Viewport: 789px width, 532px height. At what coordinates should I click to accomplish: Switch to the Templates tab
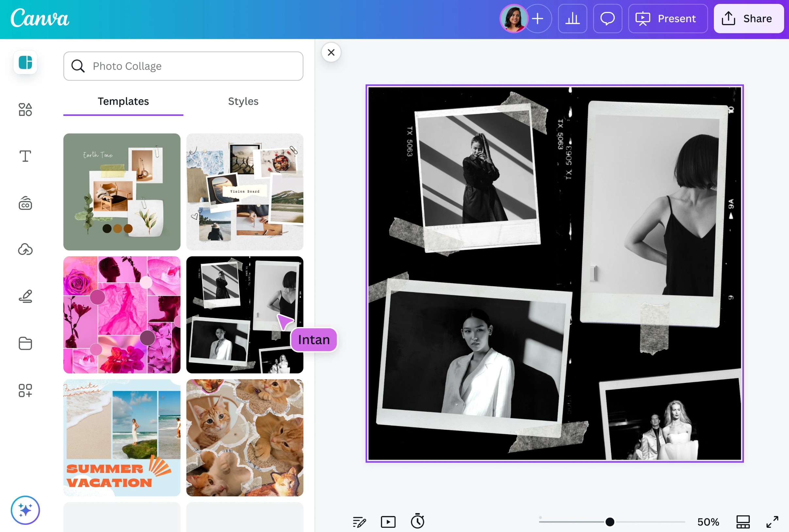click(x=123, y=101)
